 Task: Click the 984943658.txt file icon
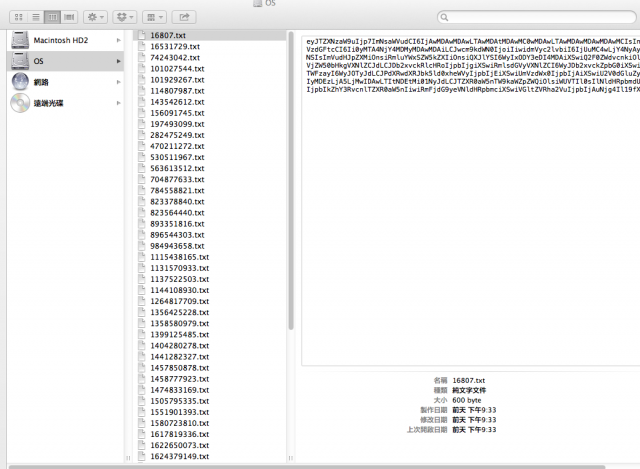click(142, 245)
